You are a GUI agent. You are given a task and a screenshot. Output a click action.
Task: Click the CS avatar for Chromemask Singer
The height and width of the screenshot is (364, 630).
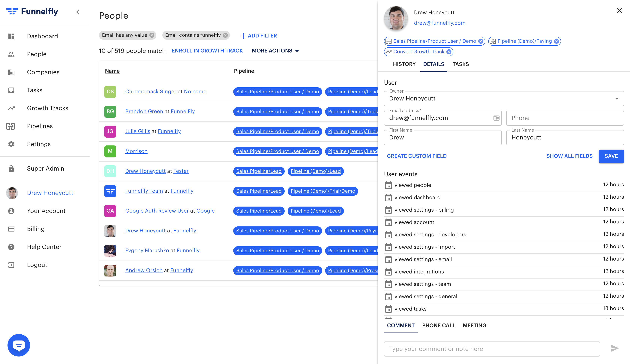110,91
